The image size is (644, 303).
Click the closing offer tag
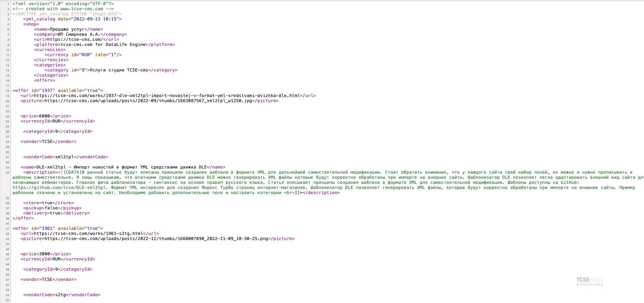click(23, 218)
